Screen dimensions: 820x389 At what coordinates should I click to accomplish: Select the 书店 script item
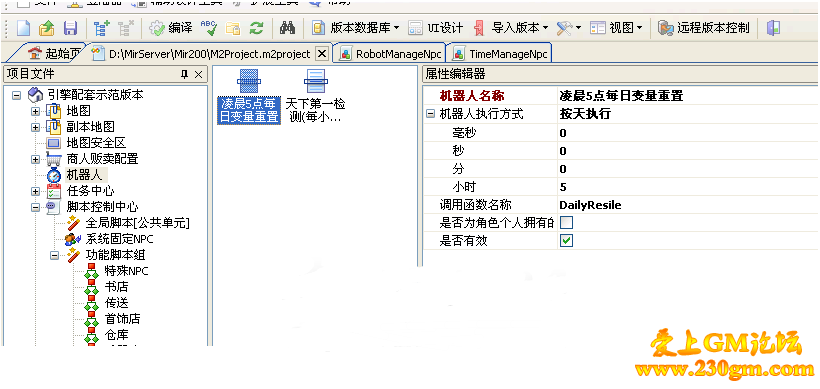point(116,287)
